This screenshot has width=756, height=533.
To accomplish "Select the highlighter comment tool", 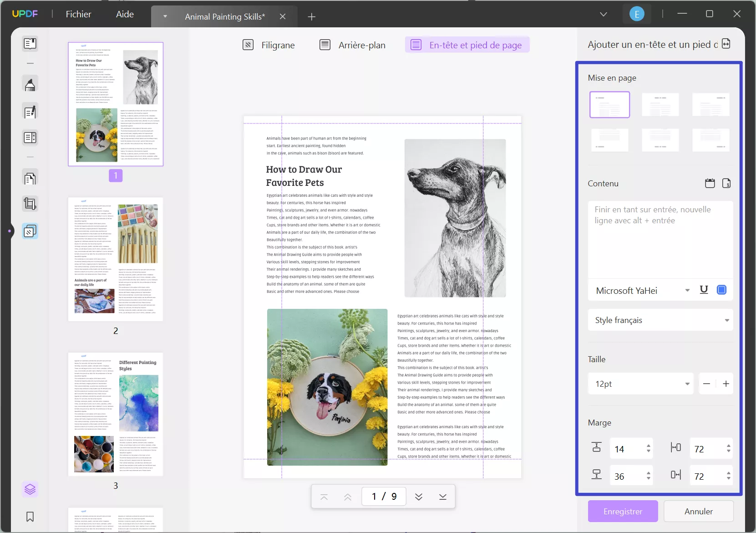I will coord(30,85).
